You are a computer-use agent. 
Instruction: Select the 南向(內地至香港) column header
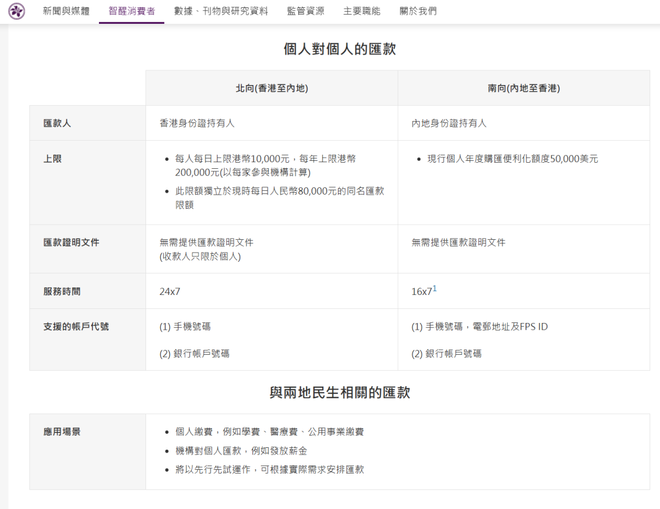(523, 88)
